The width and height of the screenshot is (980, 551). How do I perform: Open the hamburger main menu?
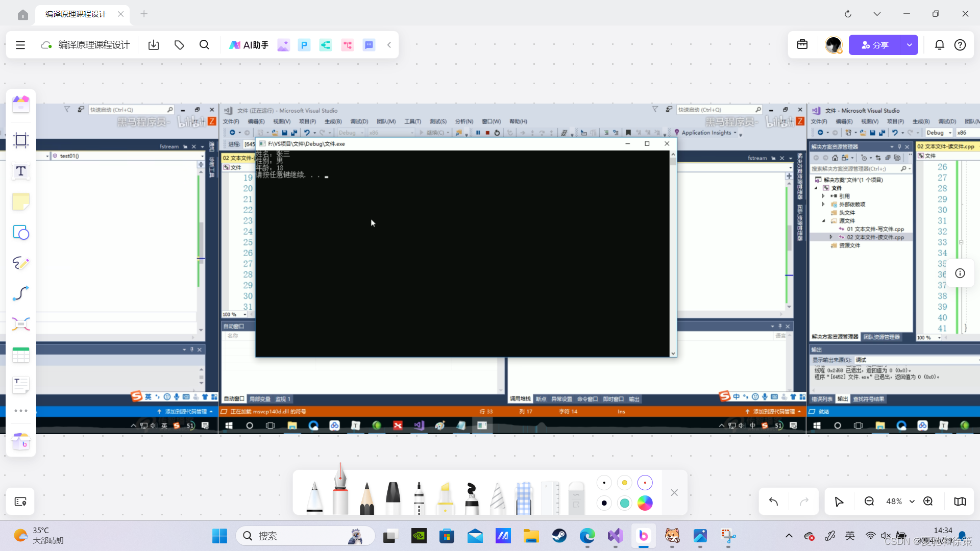click(x=20, y=45)
